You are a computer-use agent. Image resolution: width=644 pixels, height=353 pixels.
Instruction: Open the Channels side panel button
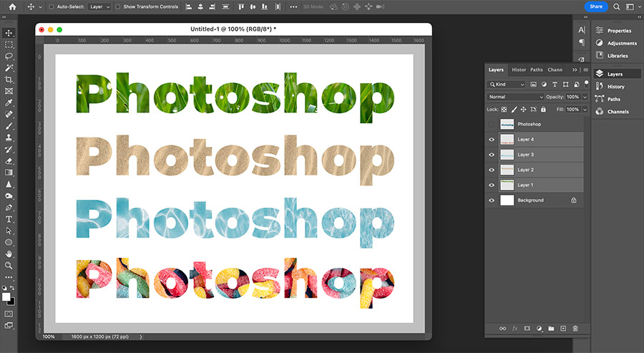613,112
